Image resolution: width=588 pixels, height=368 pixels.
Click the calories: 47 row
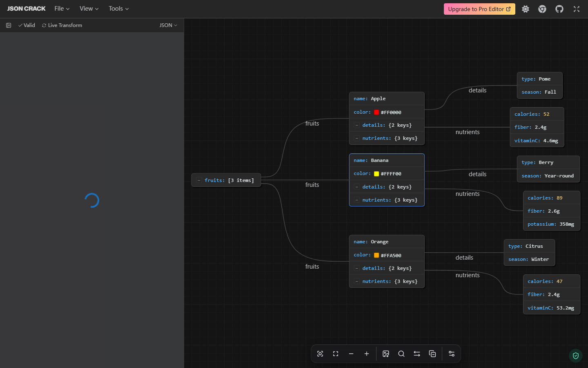click(552, 281)
